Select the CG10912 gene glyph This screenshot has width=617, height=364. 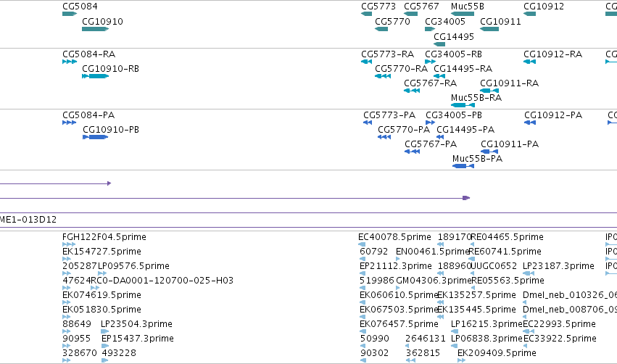click(530, 15)
